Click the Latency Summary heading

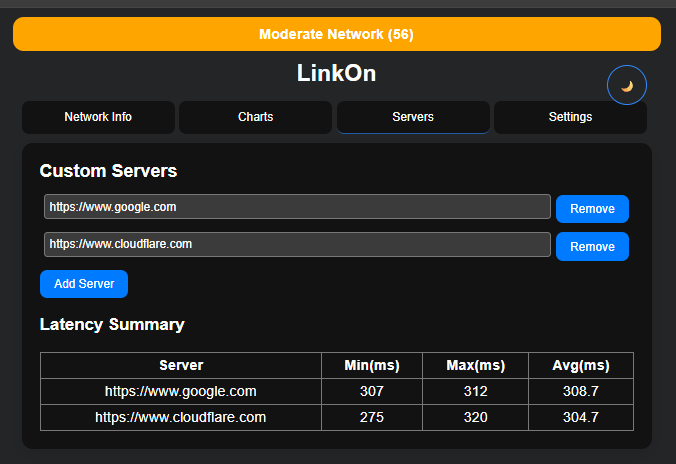[112, 324]
